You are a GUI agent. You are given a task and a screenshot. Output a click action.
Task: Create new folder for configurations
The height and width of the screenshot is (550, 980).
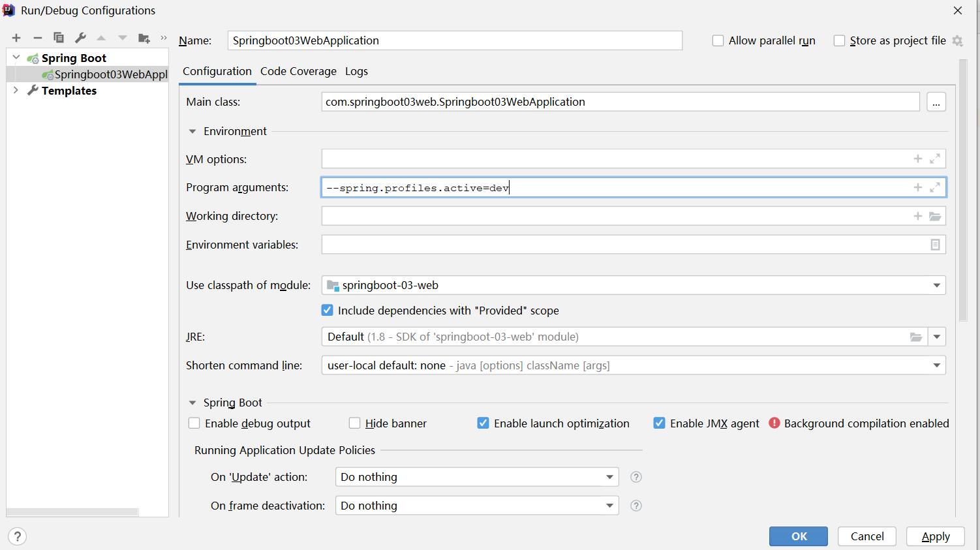coord(144,38)
